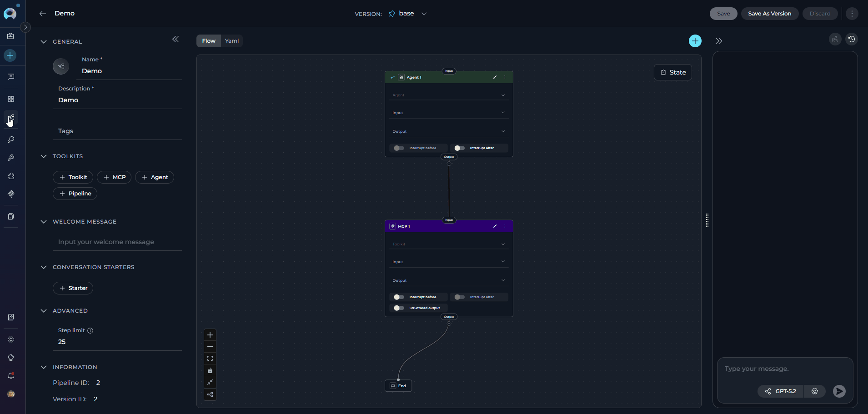Open the chat history clock icon
This screenshot has width=868, height=414.
(x=851, y=40)
